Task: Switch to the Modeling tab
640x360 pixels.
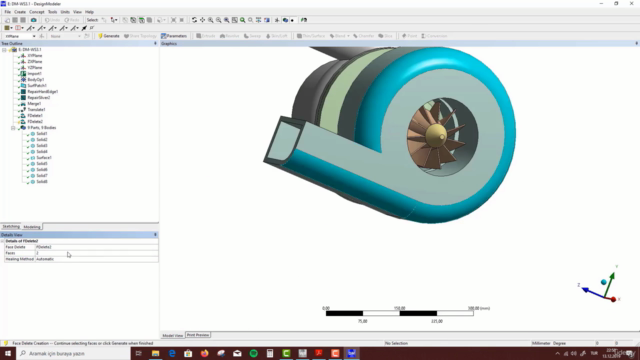Action: click(x=32, y=227)
